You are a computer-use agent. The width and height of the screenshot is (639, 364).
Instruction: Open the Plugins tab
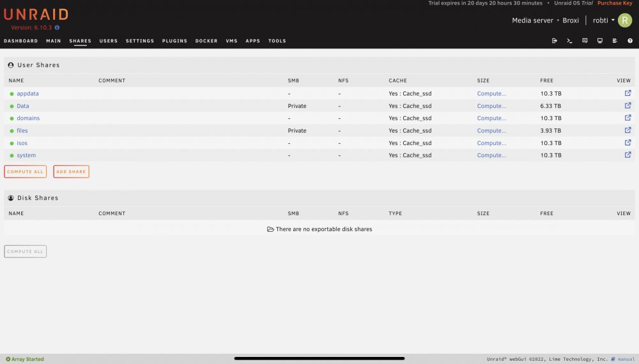[x=175, y=41]
